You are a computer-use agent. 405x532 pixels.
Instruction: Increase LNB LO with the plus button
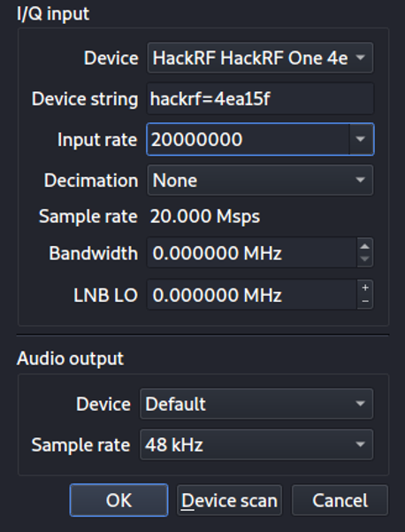[x=365, y=288]
